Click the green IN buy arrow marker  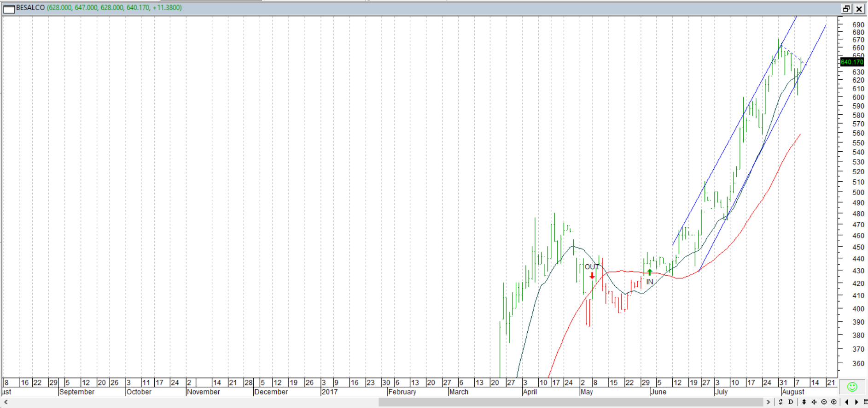click(650, 272)
